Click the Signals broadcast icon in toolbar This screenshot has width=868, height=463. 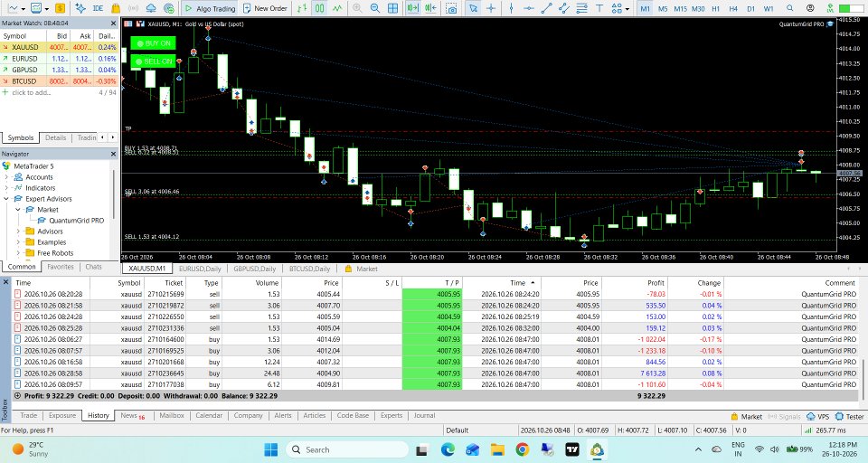pyautogui.click(x=134, y=8)
